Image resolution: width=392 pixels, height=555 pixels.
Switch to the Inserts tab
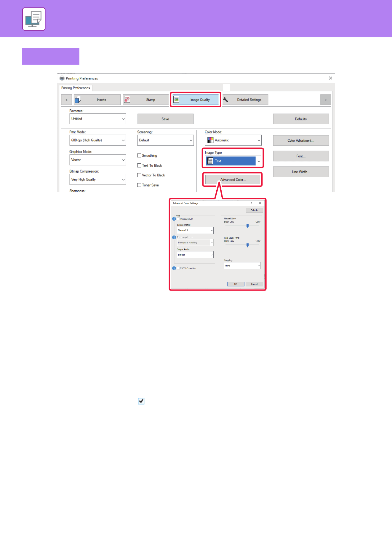(x=97, y=100)
